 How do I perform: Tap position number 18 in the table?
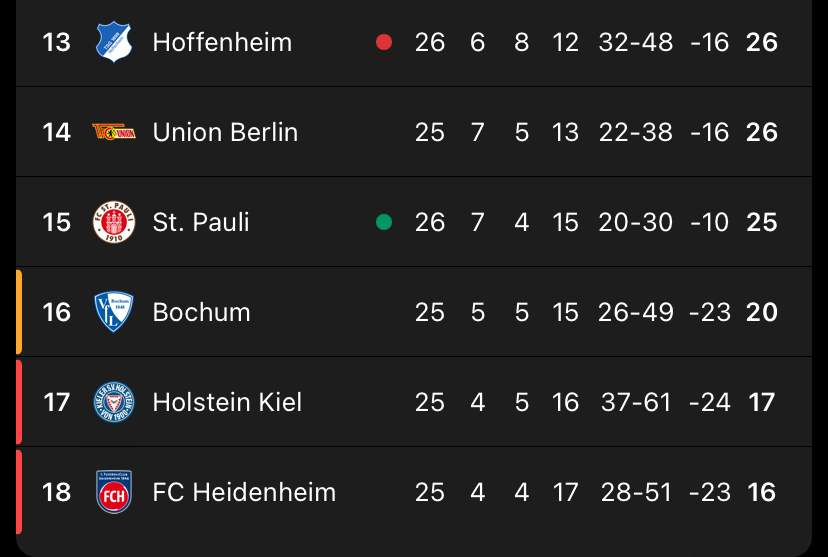(57, 492)
